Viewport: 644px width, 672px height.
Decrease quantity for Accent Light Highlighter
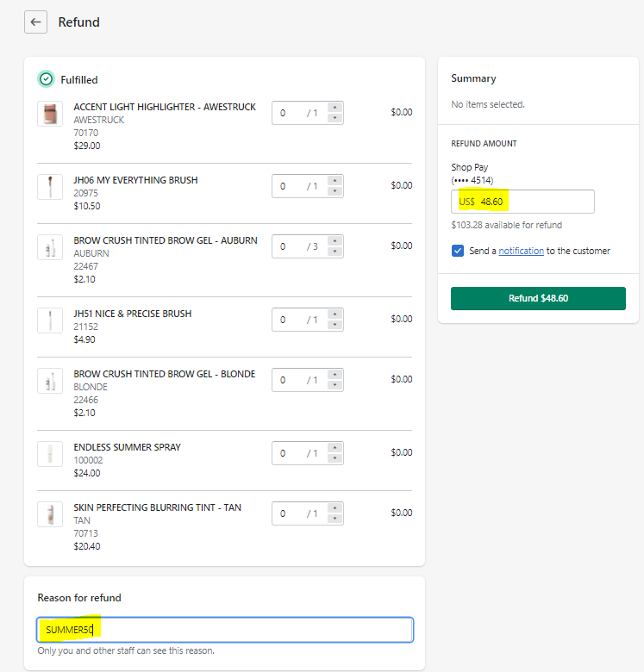335,118
